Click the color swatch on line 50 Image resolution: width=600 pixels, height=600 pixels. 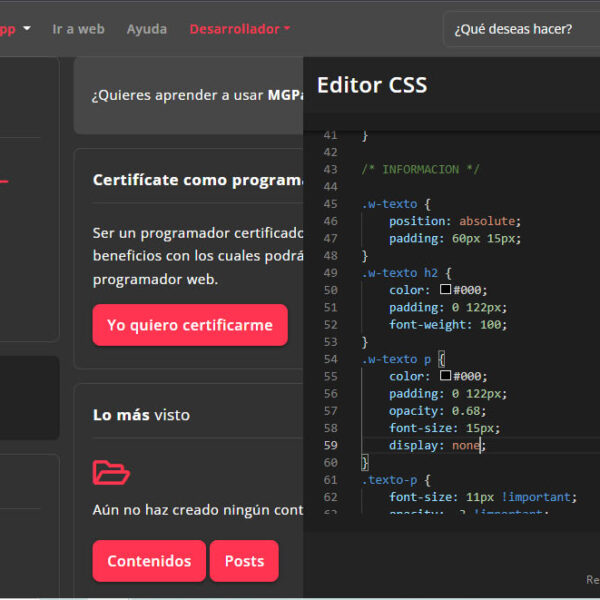click(x=445, y=289)
